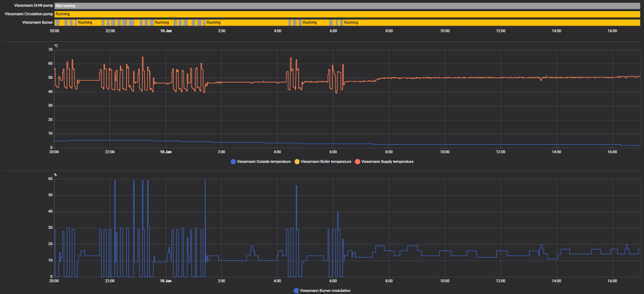Click '4:00' label under the temperature chart
The width and height of the screenshot is (644, 294).
277,152
